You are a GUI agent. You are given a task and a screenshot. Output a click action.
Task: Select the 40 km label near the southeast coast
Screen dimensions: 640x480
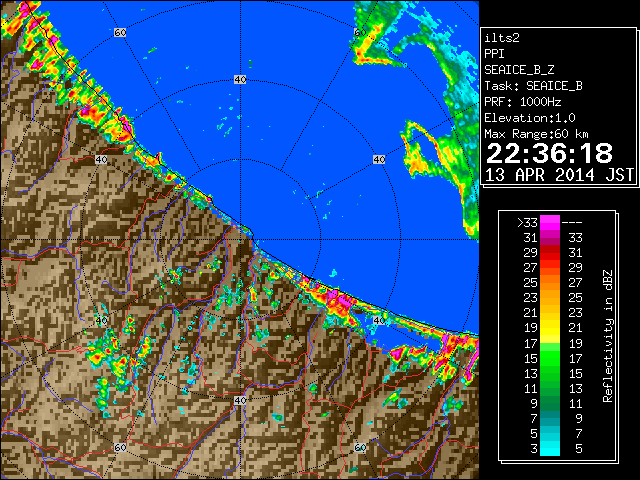(379, 320)
